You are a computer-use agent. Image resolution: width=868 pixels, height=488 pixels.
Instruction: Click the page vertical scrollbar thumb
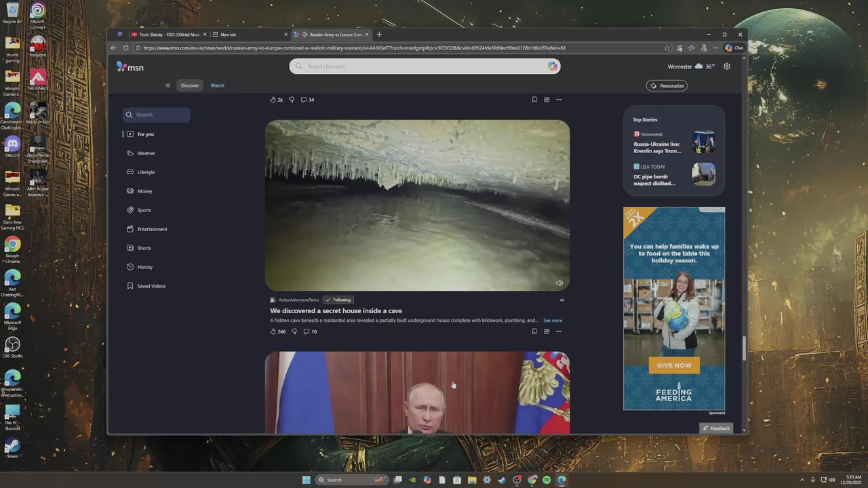pos(744,348)
